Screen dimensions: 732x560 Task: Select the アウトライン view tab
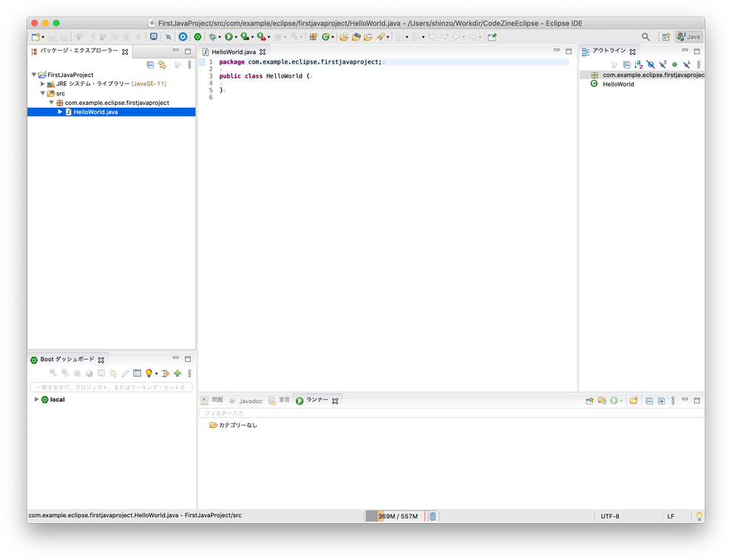tap(609, 51)
